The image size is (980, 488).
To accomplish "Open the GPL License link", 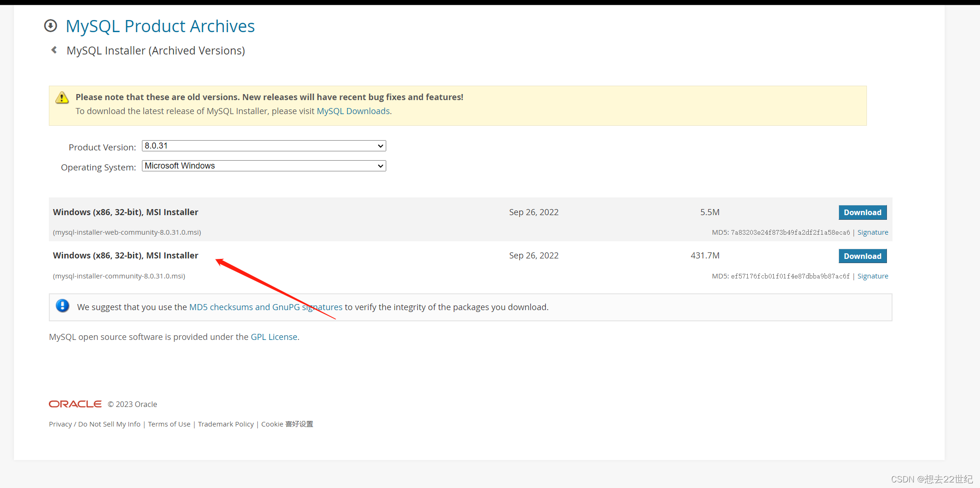I will 274,337.
